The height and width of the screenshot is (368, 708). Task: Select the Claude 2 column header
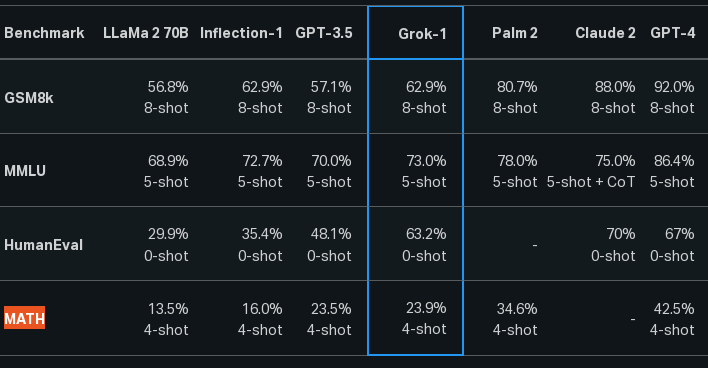605,33
